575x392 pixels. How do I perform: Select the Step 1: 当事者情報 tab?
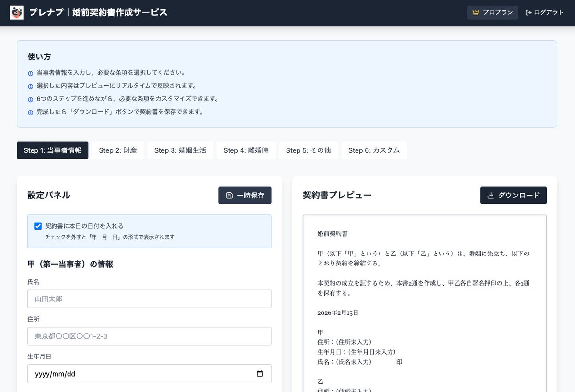coord(53,150)
